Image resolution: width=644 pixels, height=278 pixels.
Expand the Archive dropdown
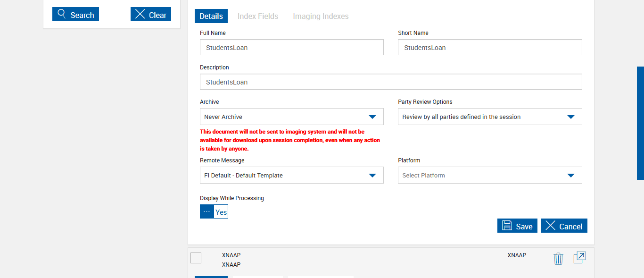pyautogui.click(x=372, y=117)
